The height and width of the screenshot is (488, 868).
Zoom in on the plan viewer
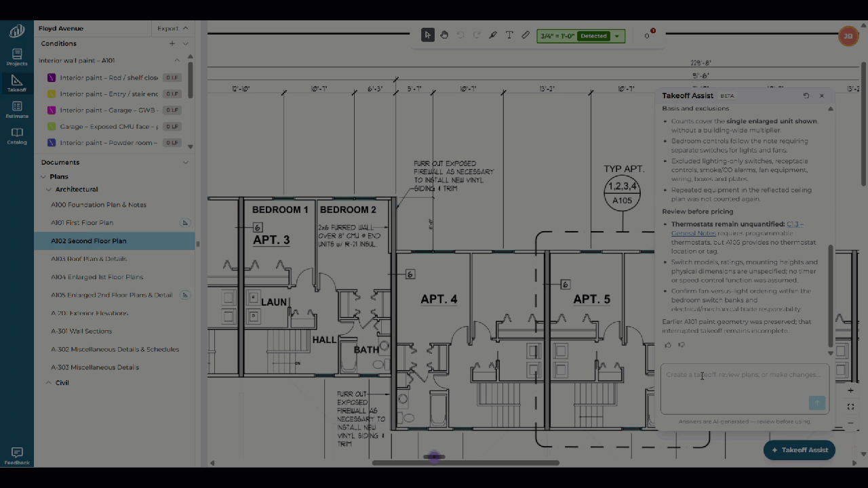point(850,390)
